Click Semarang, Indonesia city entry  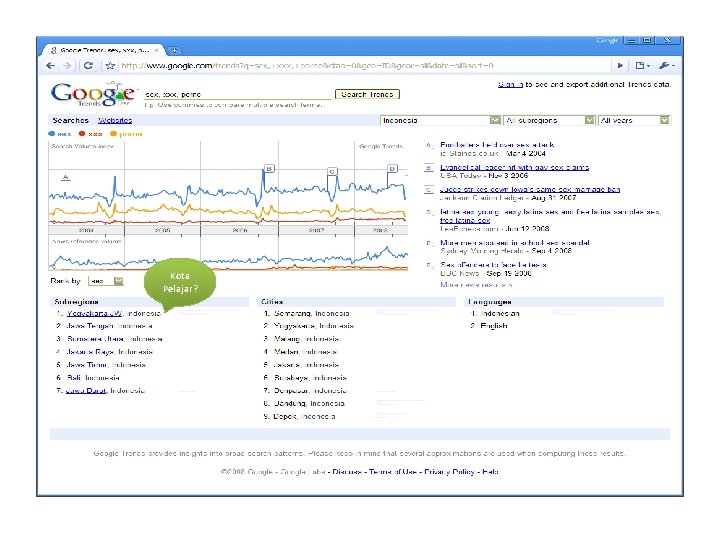pos(311,313)
